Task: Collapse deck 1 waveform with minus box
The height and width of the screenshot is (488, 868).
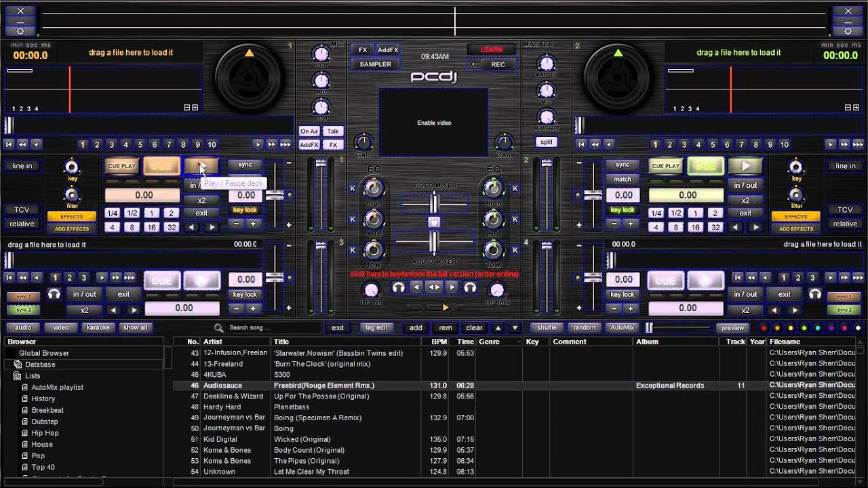Action: 187,108
